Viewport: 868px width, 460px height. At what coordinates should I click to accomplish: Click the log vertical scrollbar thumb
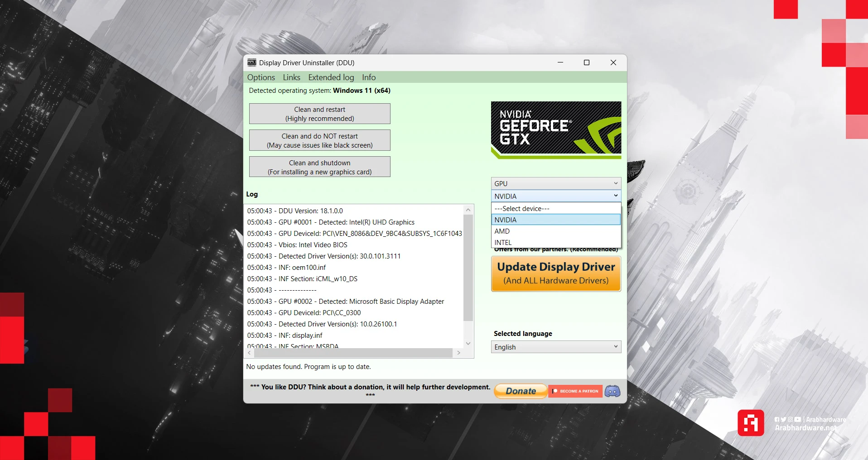tap(468, 268)
